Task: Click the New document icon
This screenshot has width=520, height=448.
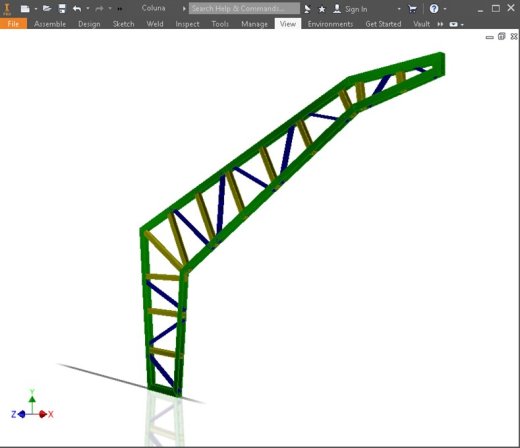Action: coord(25,9)
